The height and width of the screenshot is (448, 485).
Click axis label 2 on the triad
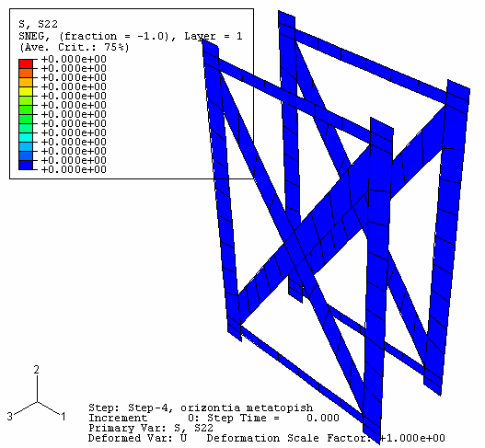[x=37, y=370]
